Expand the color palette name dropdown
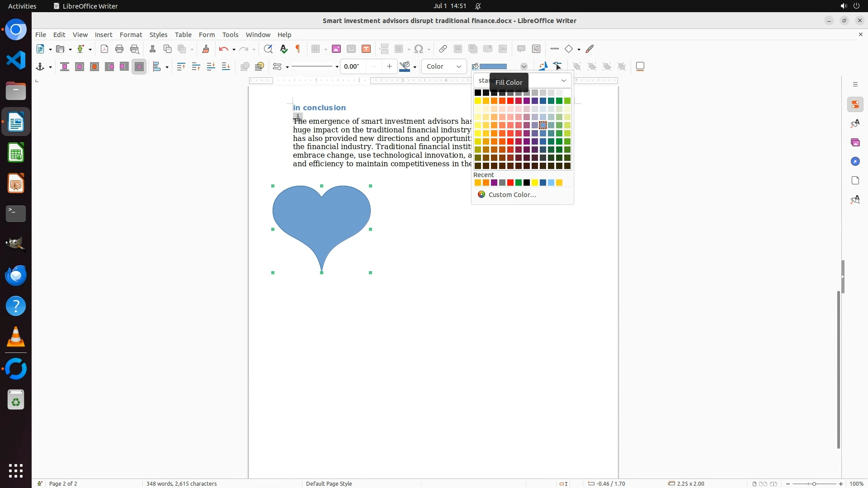This screenshot has width=868, height=488. coord(563,81)
